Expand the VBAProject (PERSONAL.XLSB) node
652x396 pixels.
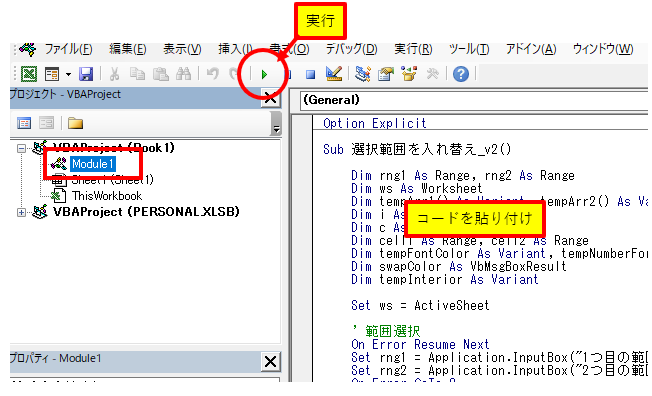click(x=21, y=213)
